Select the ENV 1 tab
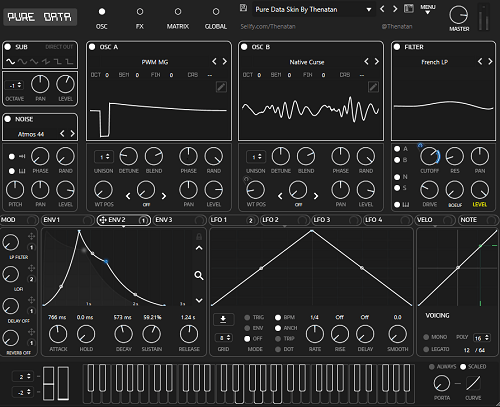 click(68, 220)
